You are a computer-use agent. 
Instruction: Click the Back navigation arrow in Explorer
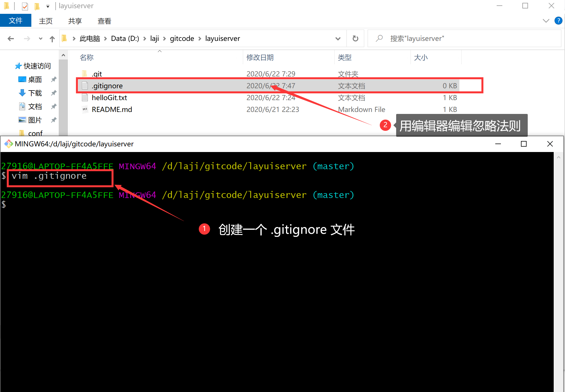pos(11,39)
